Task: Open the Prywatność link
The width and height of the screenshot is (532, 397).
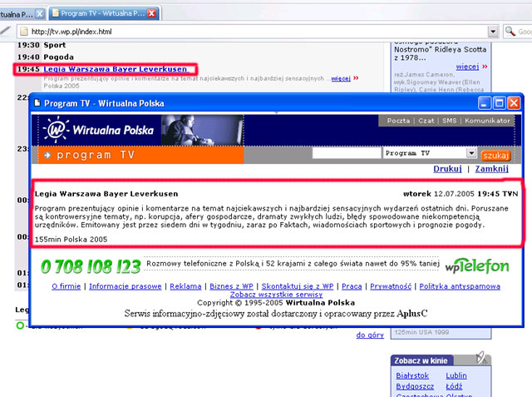Action: pos(391,286)
